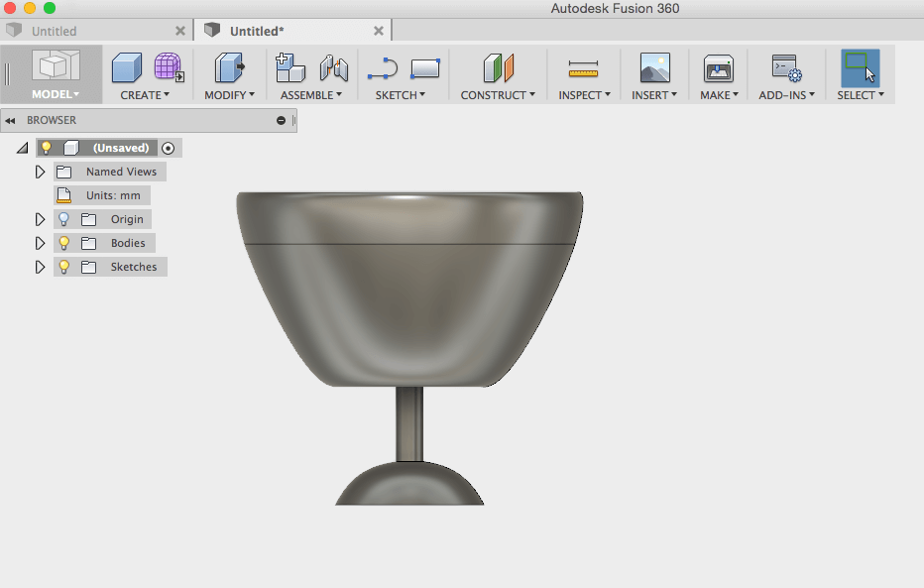The width and height of the screenshot is (924, 588).
Task: Click the New Component assemble icon
Action: coord(289,67)
